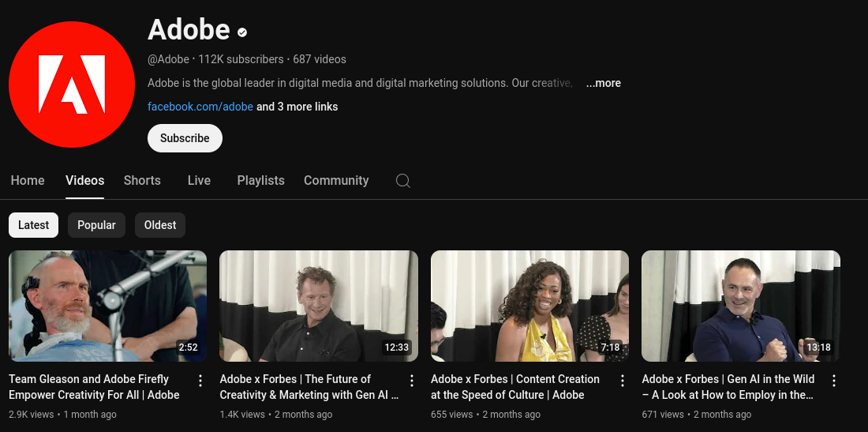Click the Adobe channel logo avatar
This screenshot has width=868, height=432.
tap(71, 85)
